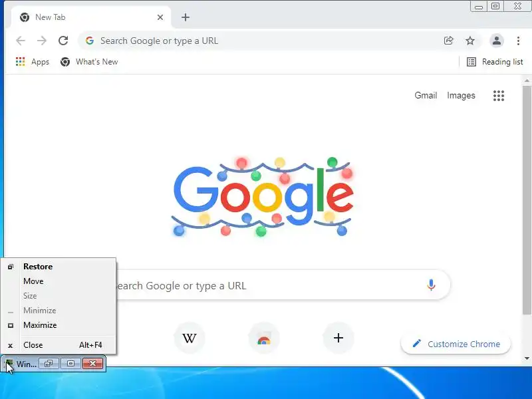Open the Reading list panel
Screen dimensions: 532x399
click(x=495, y=62)
